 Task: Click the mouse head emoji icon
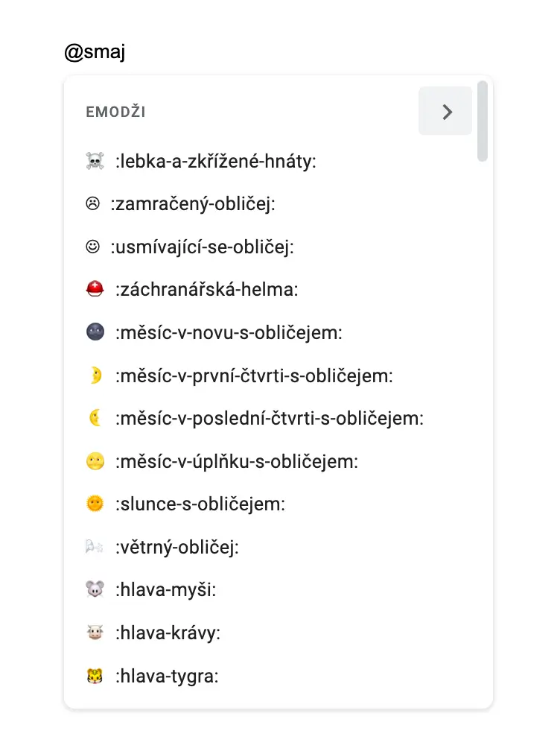95,591
